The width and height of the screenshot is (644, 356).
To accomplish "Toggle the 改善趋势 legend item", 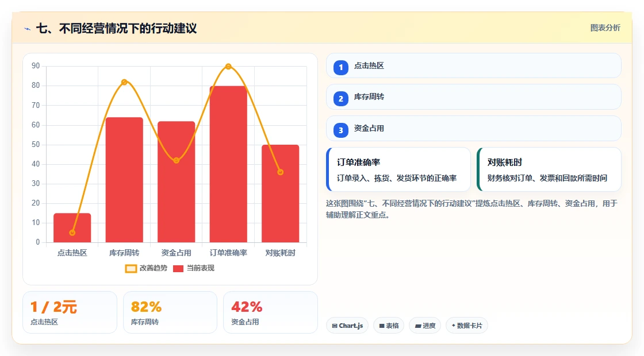I will click(146, 268).
